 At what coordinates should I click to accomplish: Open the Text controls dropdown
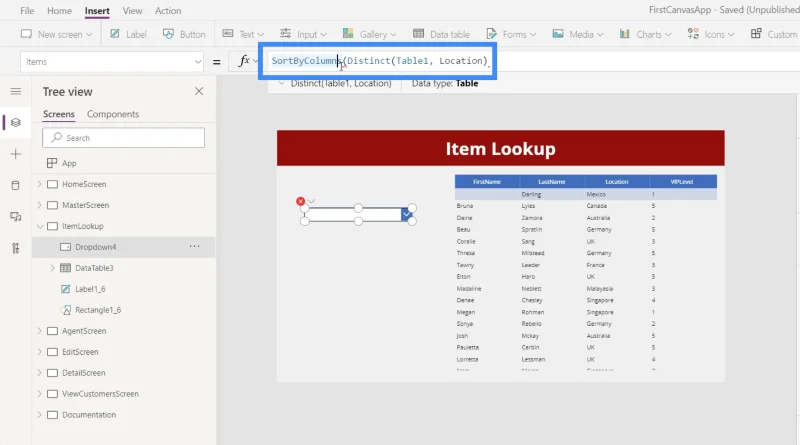(x=243, y=34)
